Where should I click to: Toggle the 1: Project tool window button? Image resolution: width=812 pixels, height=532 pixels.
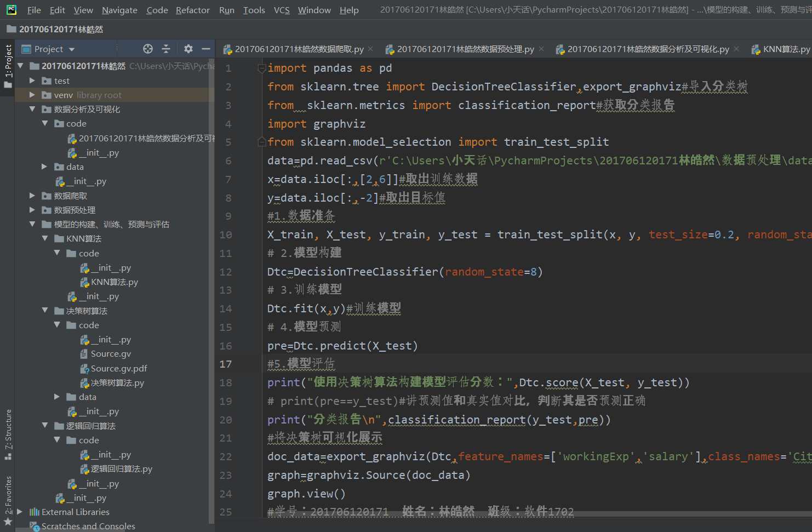8,66
